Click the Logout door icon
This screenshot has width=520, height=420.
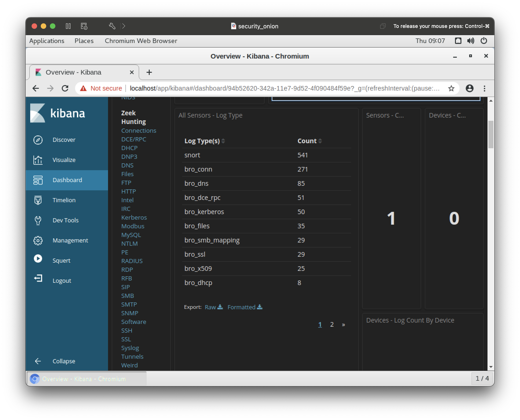tap(38, 278)
